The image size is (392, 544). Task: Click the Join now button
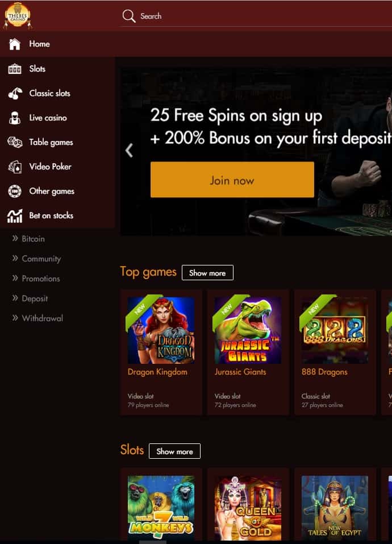pos(232,180)
